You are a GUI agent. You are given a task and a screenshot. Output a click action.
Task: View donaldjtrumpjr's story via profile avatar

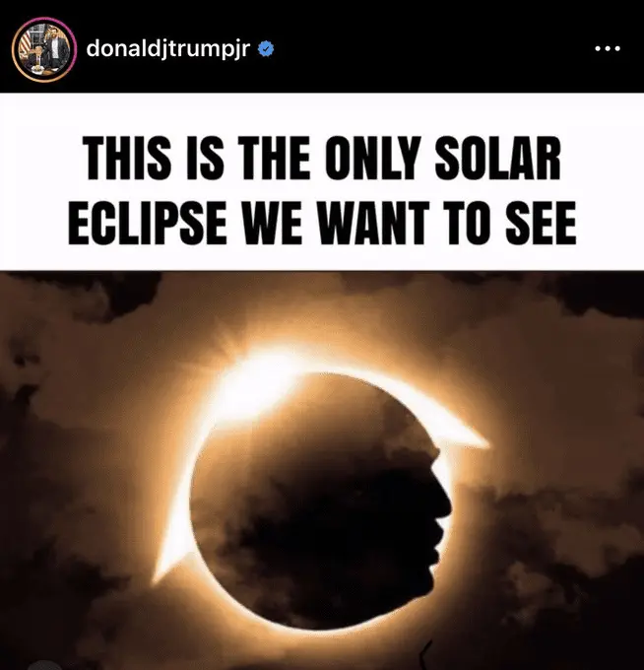tap(44, 49)
